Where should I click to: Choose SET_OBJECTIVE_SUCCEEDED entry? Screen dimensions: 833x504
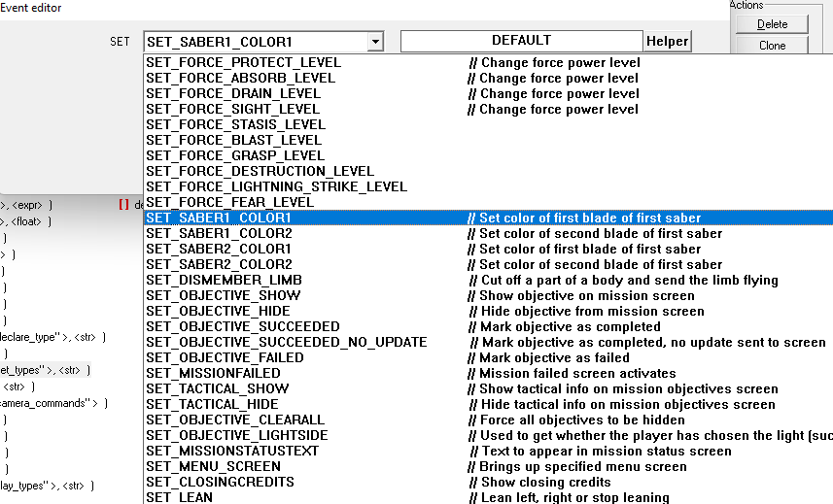tap(488, 326)
